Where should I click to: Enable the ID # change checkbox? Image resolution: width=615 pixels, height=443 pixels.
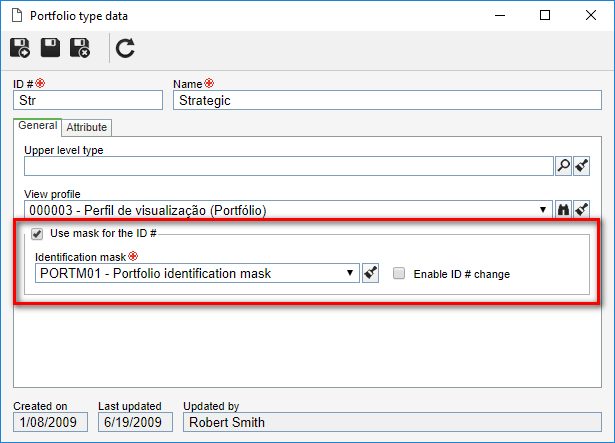tap(399, 273)
